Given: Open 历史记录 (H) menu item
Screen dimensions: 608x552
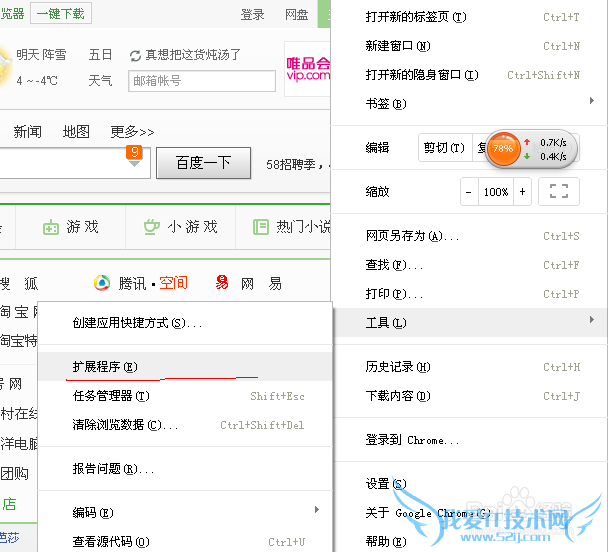Looking at the screenshot, I should (470, 367).
